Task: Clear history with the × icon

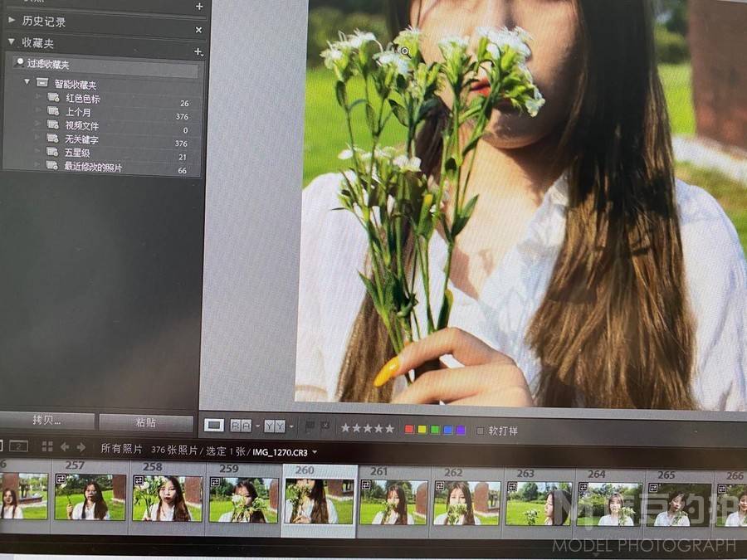Action: pyautogui.click(x=198, y=30)
